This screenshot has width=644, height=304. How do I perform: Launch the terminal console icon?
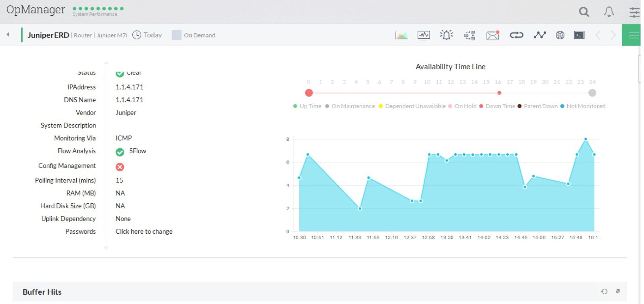pyautogui.click(x=579, y=35)
